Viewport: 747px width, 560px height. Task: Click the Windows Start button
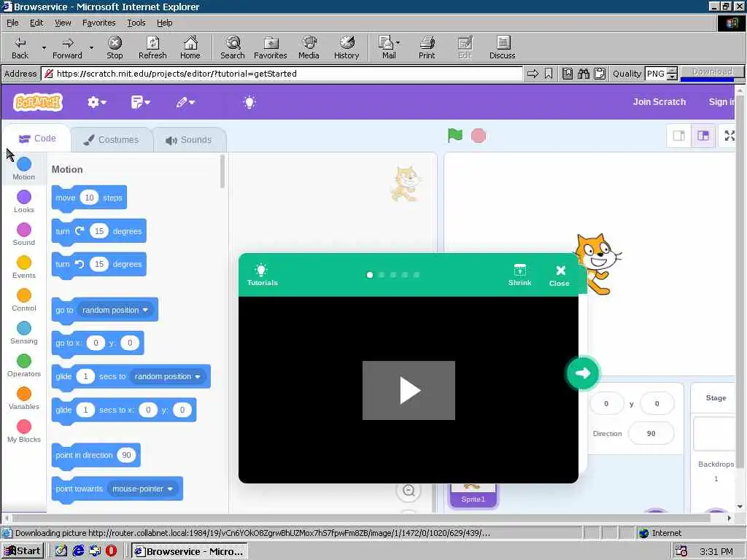pos(23,551)
